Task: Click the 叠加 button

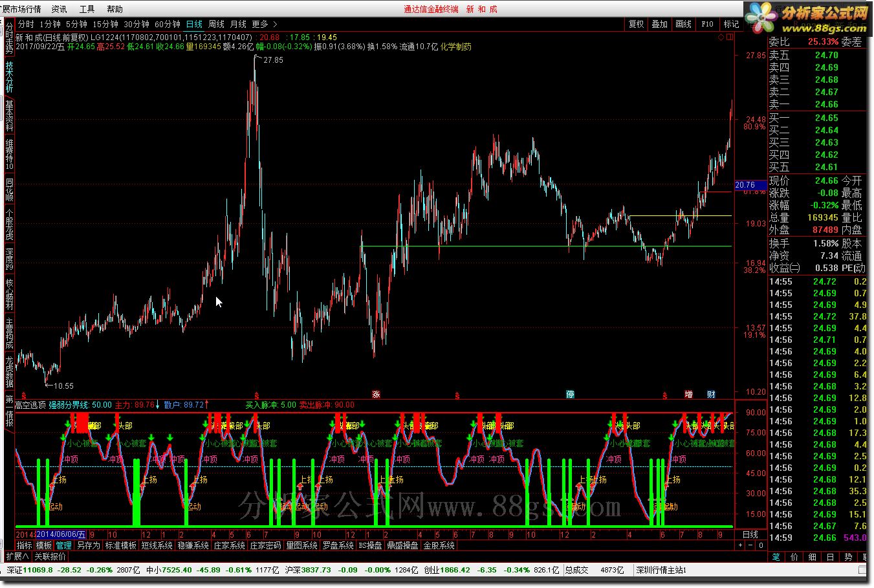Action: click(660, 24)
